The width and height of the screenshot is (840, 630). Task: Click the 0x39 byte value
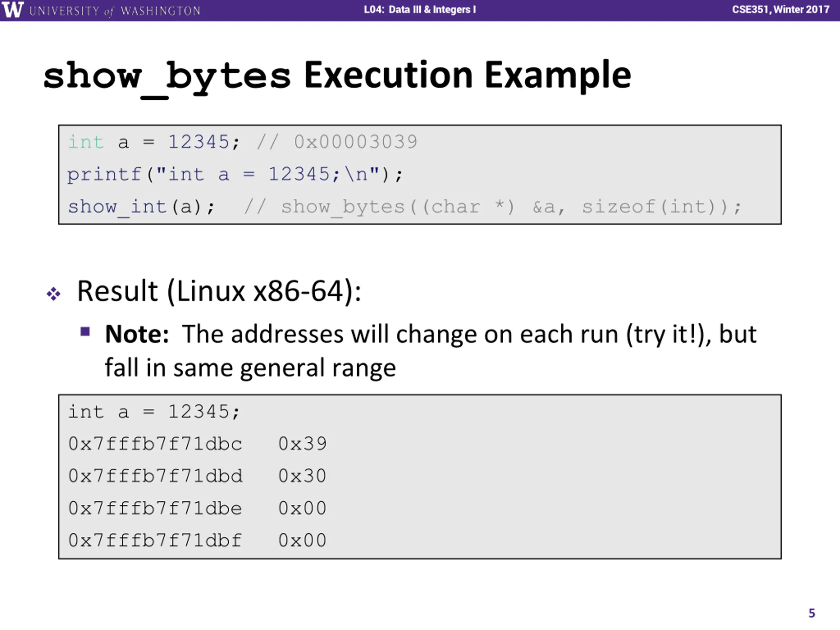click(x=302, y=444)
